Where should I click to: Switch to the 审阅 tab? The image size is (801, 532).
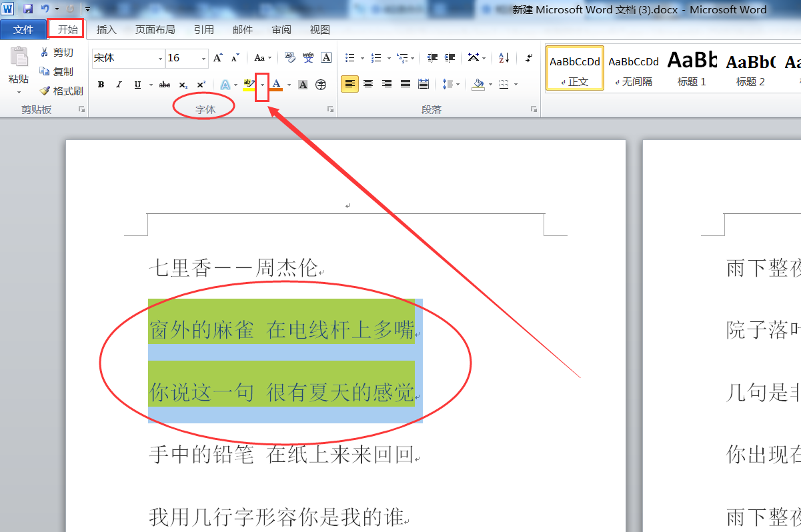[281, 29]
